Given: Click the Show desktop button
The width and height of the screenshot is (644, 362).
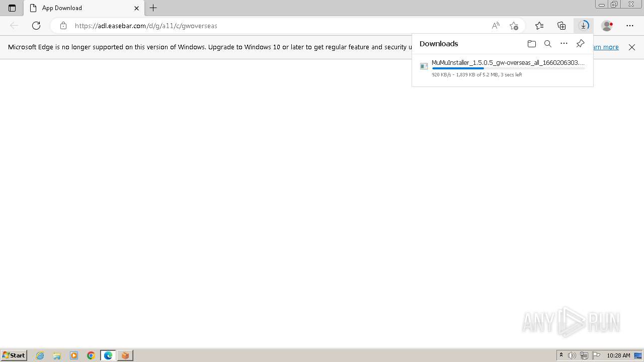Looking at the screenshot, I should tap(638, 355).
